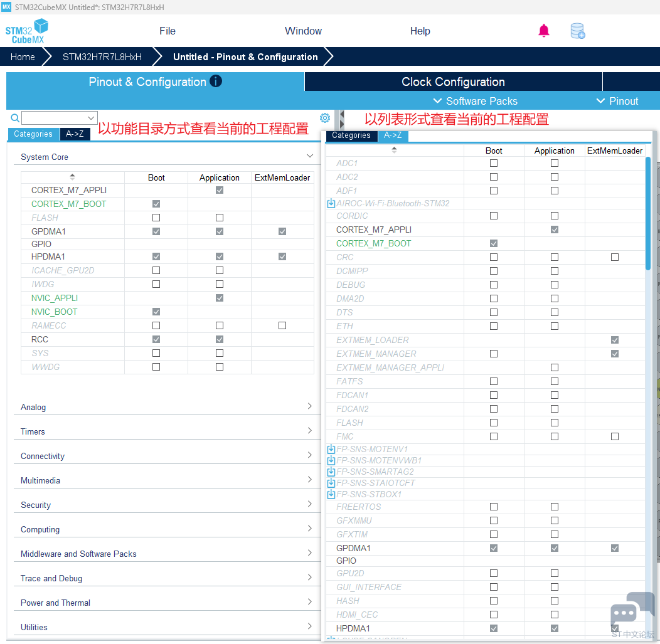Expand the Timers category
The image size is (660, 644).
coord(310,431)
